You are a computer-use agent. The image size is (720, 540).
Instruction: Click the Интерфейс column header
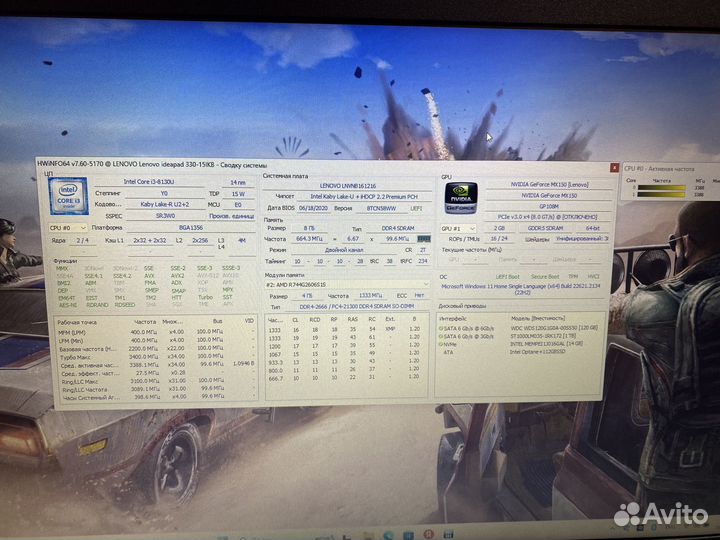point(453,318)
